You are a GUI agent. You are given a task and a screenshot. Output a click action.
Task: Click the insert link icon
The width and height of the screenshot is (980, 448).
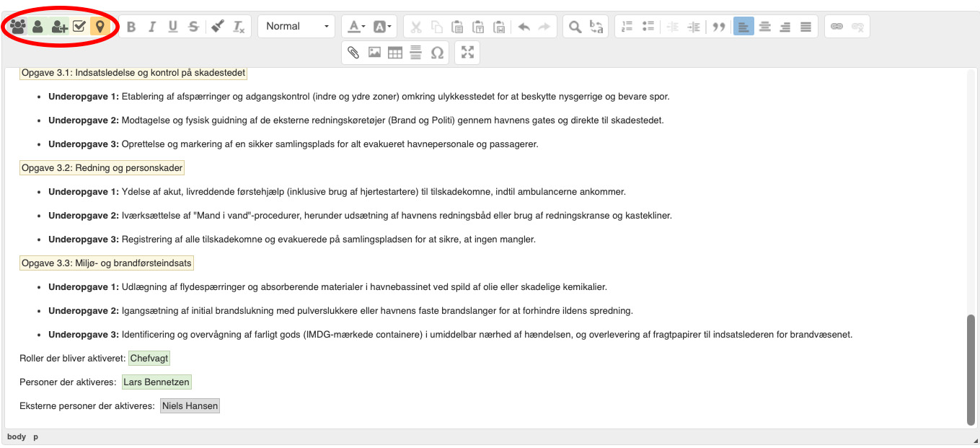point(836,27)
